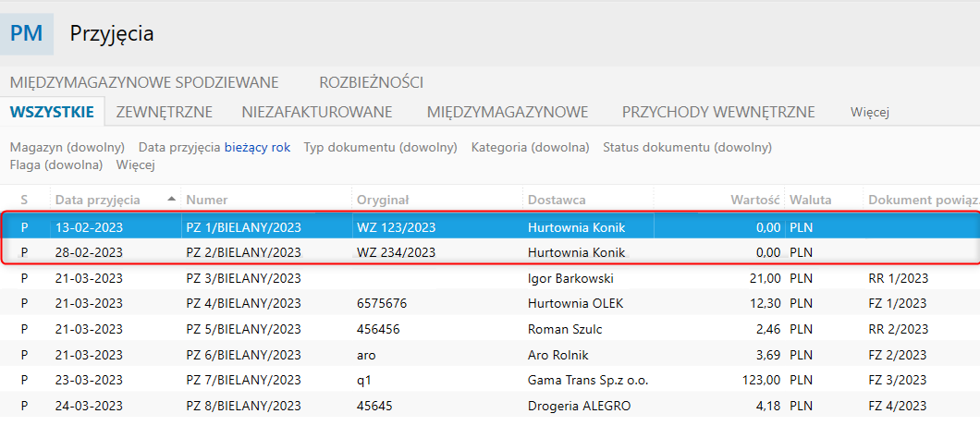Viewport: 980px width, 426px height.
Task: Expand Więcej next to the tabs
Action: (869, 113)
